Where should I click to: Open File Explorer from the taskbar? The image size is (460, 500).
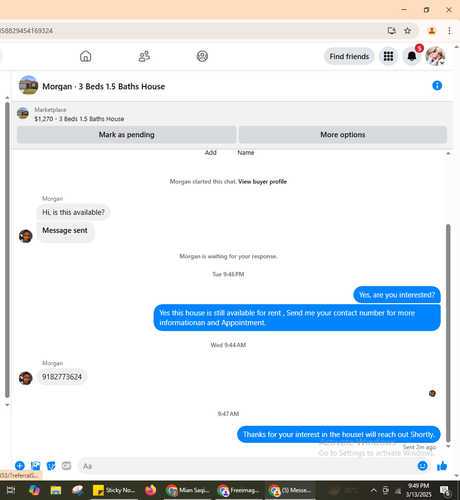[x=56, y=490]
